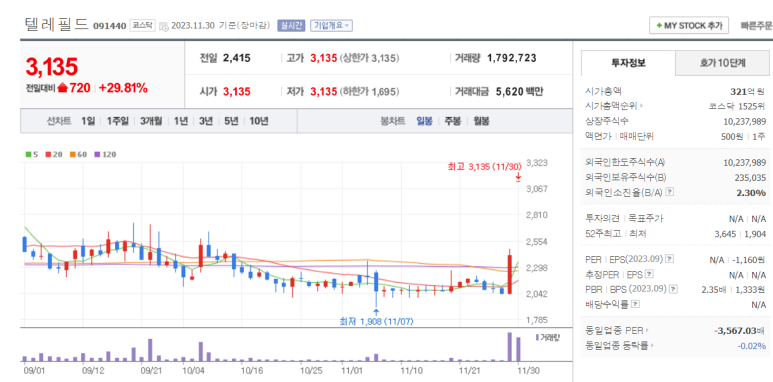The height and width of the screenshot is (382, 773).
Task: Click the 거래대금 value 5,620 백만
Action: click(520, 91)
